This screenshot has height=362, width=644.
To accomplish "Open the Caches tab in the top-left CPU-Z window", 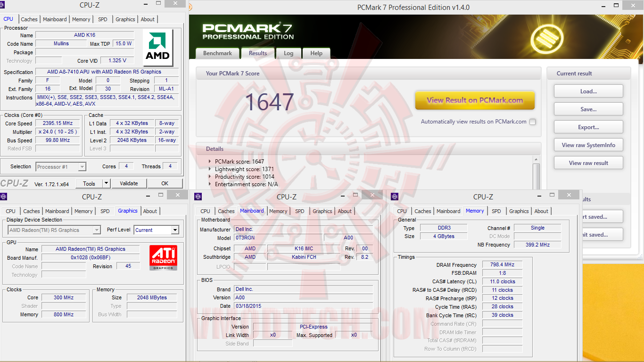I will 29,19.
